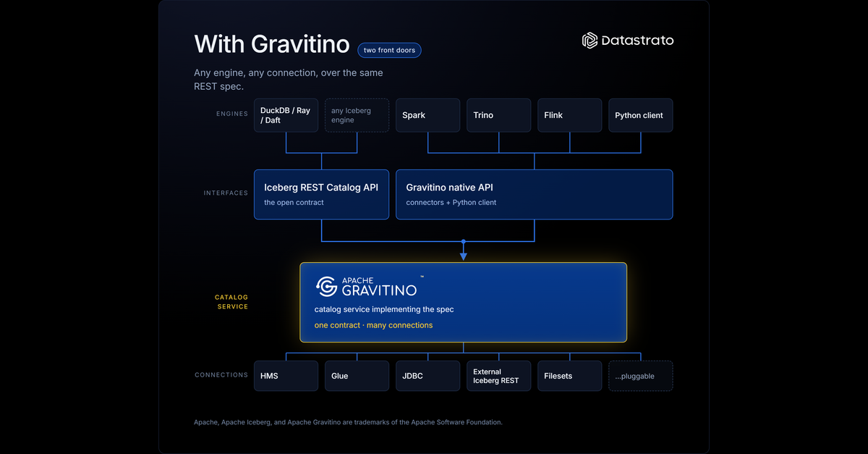Open the Iceberg REST Catalog API box
This screenshot has width=868, height=454.
(x=321, y=194)
